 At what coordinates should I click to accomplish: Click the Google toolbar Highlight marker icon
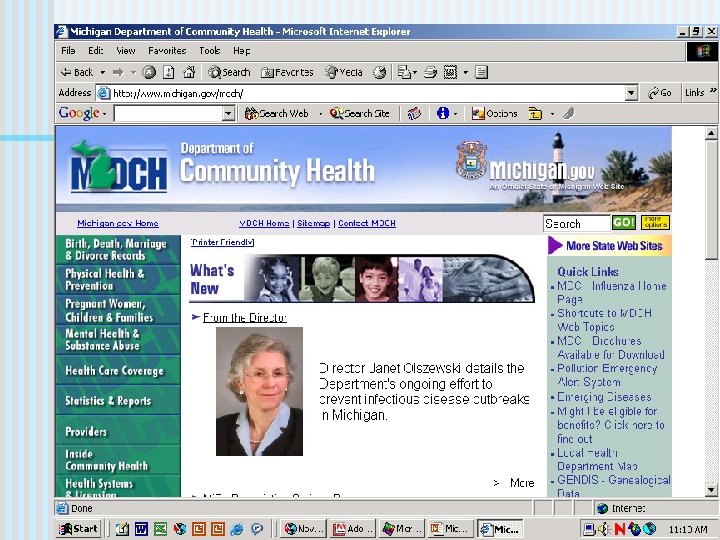(568, 113)
